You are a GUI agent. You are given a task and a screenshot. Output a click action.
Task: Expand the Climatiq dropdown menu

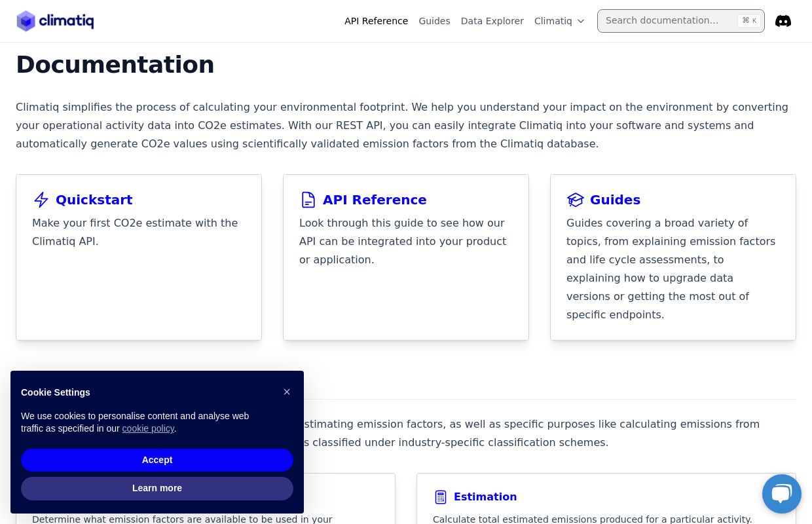[560, 21]
